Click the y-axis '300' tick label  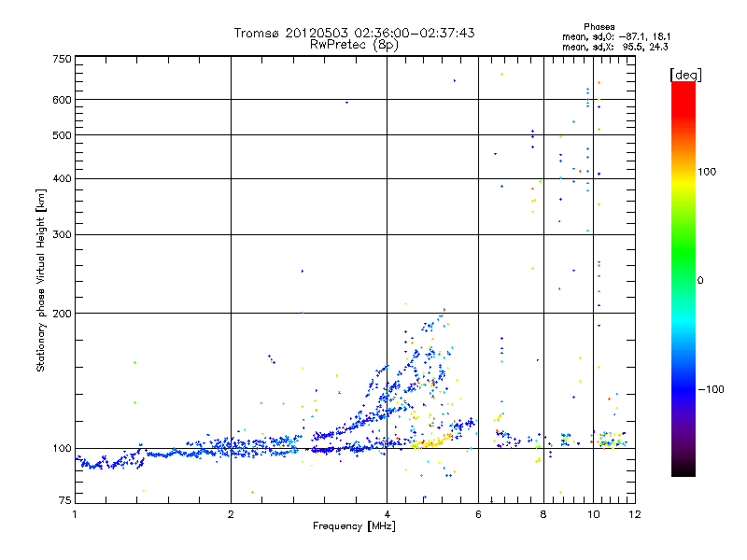pyautogui.click(x=62, y=235)
